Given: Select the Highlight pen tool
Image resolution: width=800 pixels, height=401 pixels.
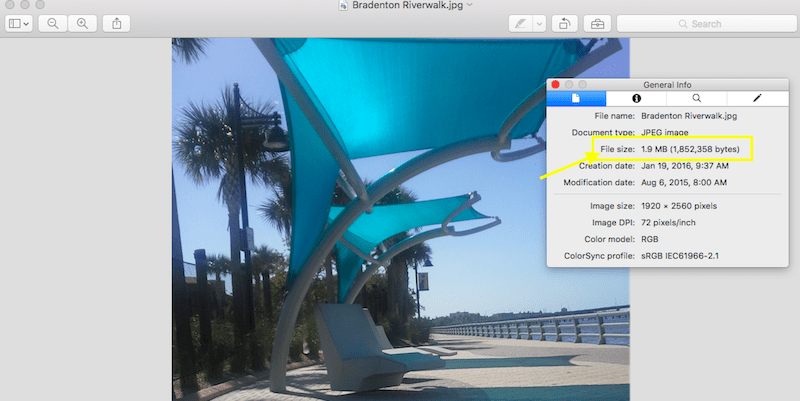Looking at the screenshot, I should [x=520, y=23].
